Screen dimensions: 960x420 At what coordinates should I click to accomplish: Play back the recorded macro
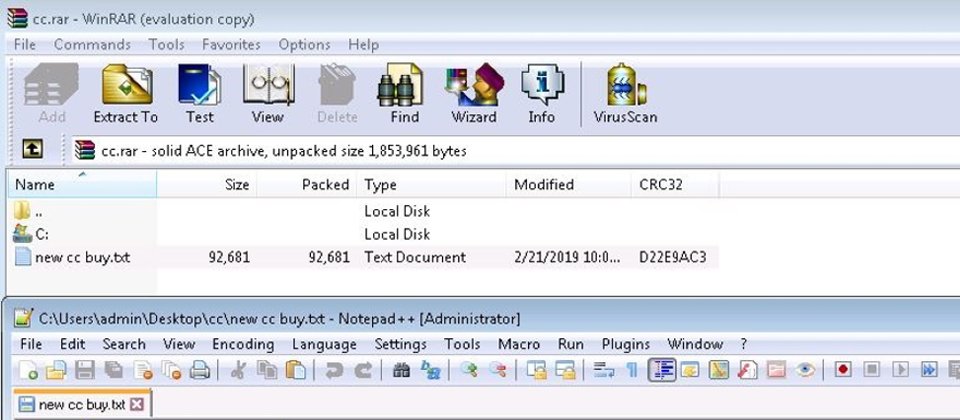pos(901,370)
